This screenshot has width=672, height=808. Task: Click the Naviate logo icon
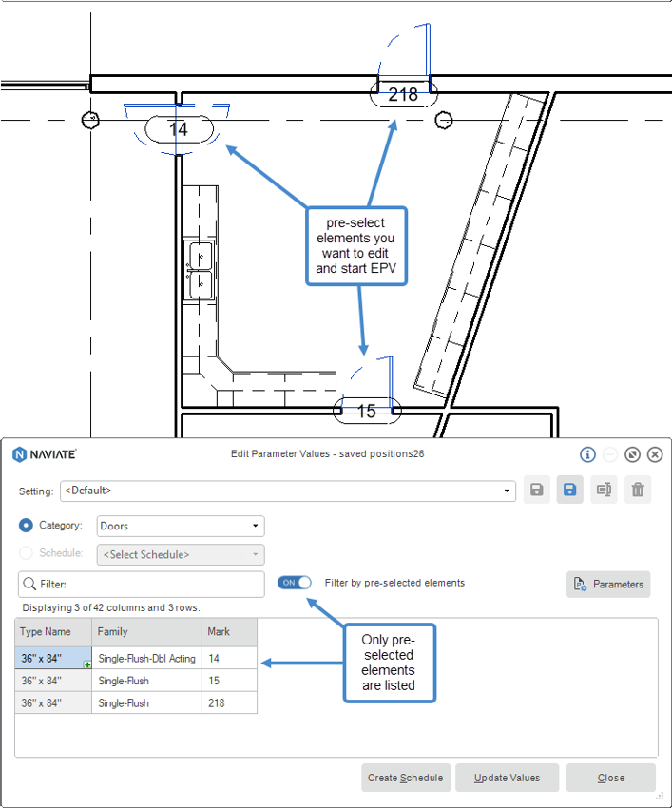click(x=20, y=454)
